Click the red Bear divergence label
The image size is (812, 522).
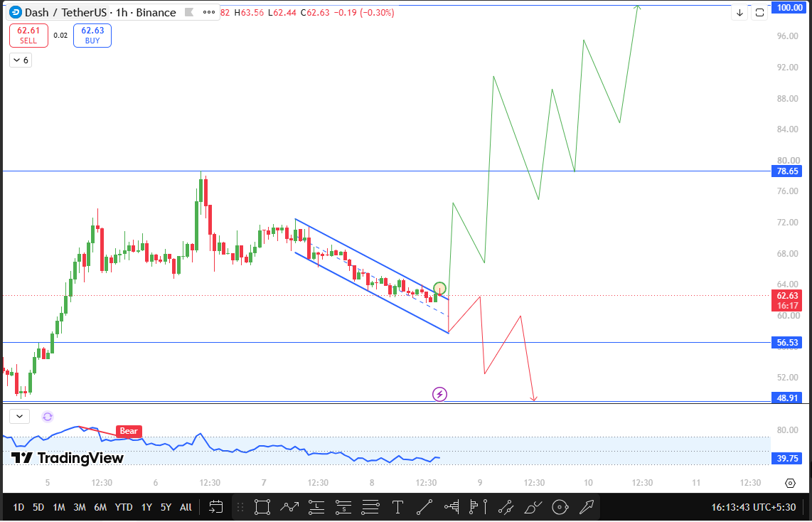click(129, 431)
